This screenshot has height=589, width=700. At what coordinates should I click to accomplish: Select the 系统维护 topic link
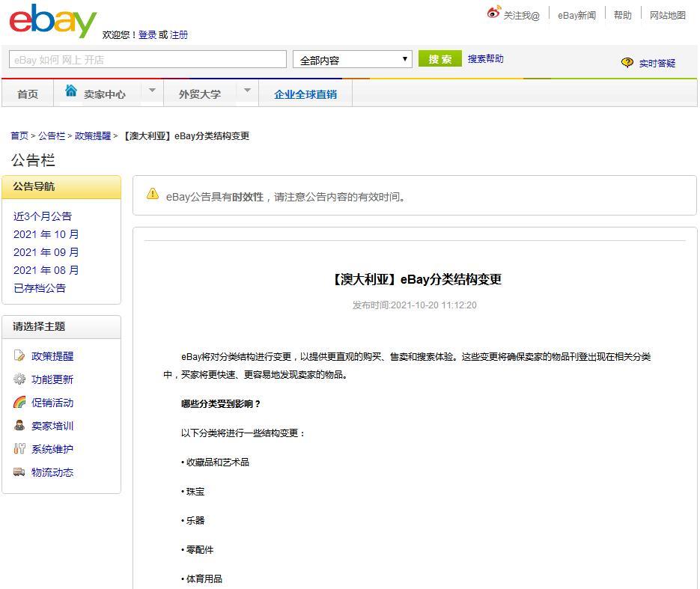[52, 449]
